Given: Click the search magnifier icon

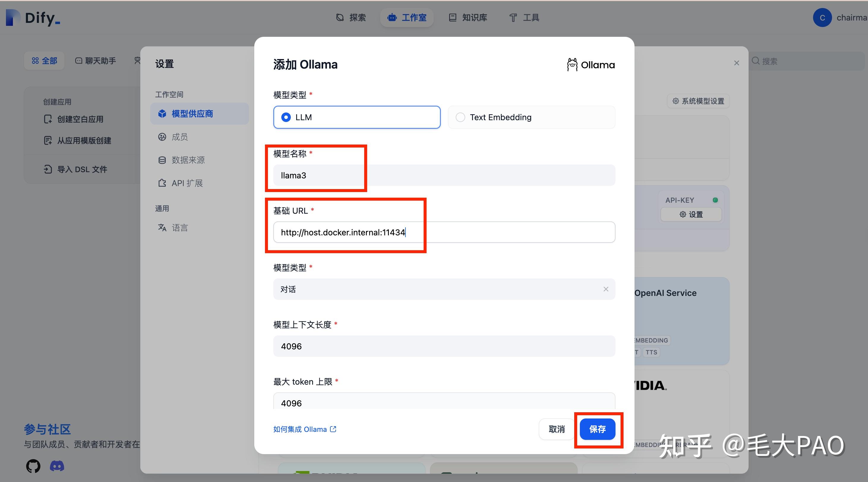Looking at the screenshot, I should pos(755,61).
